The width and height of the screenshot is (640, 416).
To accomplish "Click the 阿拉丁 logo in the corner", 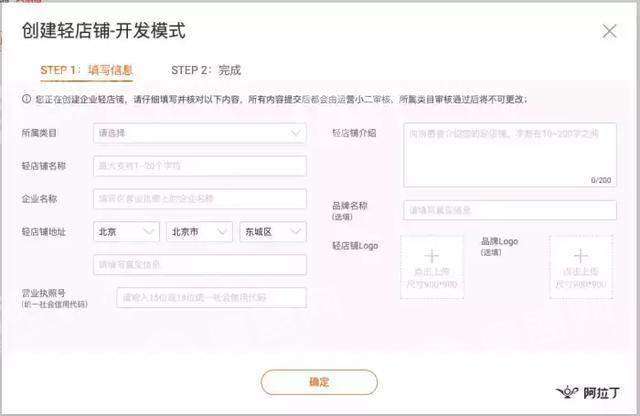I will pyautogui.click(x=587, y=392).
